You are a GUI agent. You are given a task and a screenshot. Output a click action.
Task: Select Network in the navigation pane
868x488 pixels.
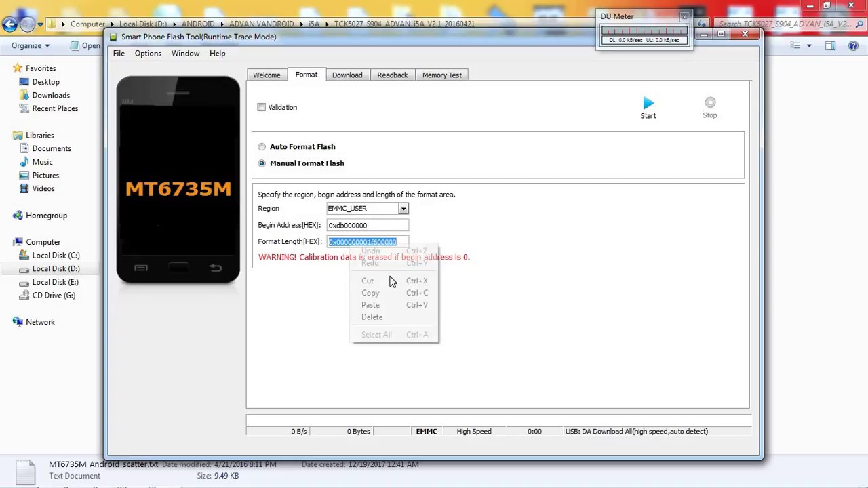point(40,322)
